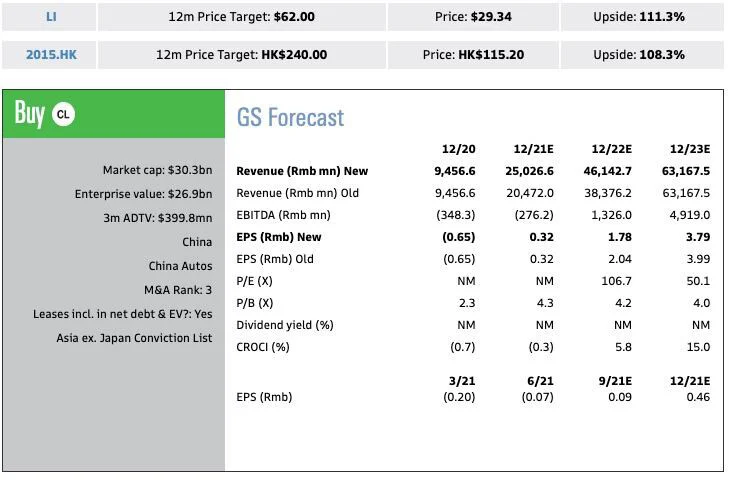The width and height of the screenshot is (731, 480).
Task: Select Leases incl. in net debt line
Action: point(122,314)
